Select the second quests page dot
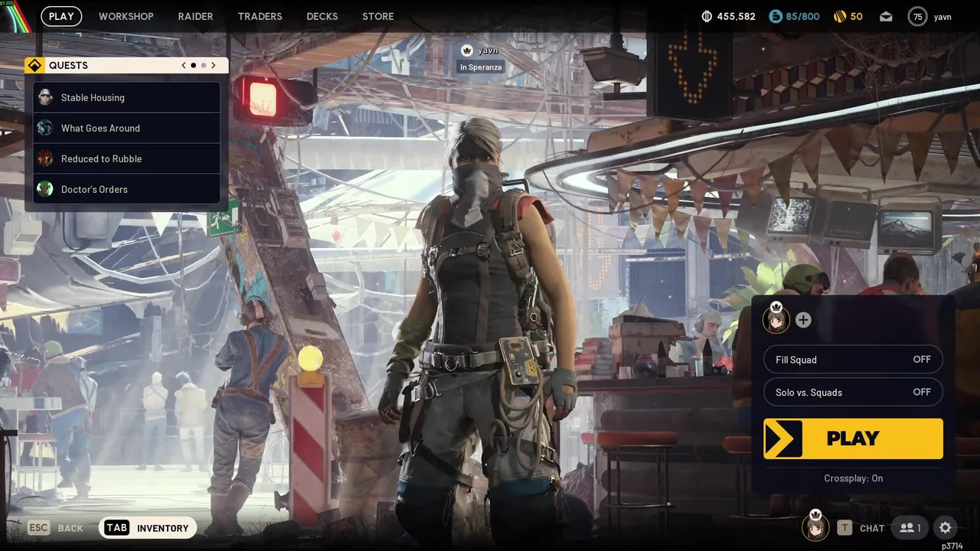The height and width of the screenshot is (551, 980). (x=203, y=65)
